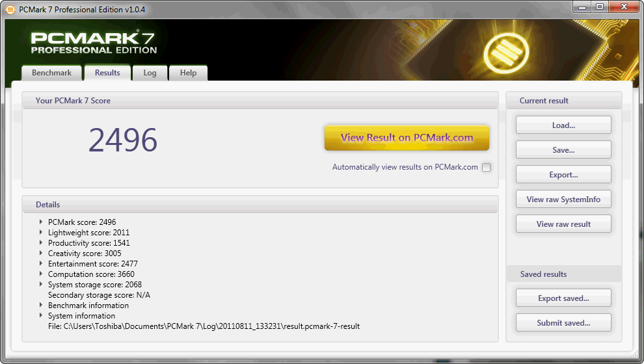
Task: Expand the Benchmark information row
Action: [41, 305]
